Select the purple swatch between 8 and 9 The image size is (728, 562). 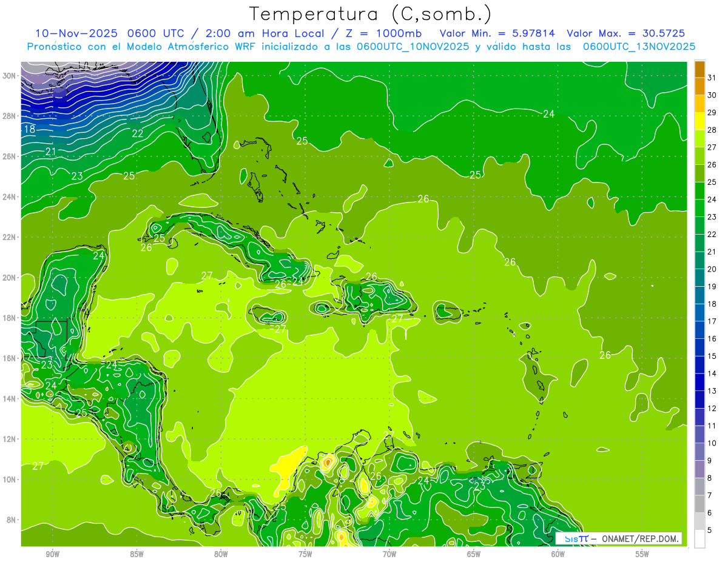[699, 469]
